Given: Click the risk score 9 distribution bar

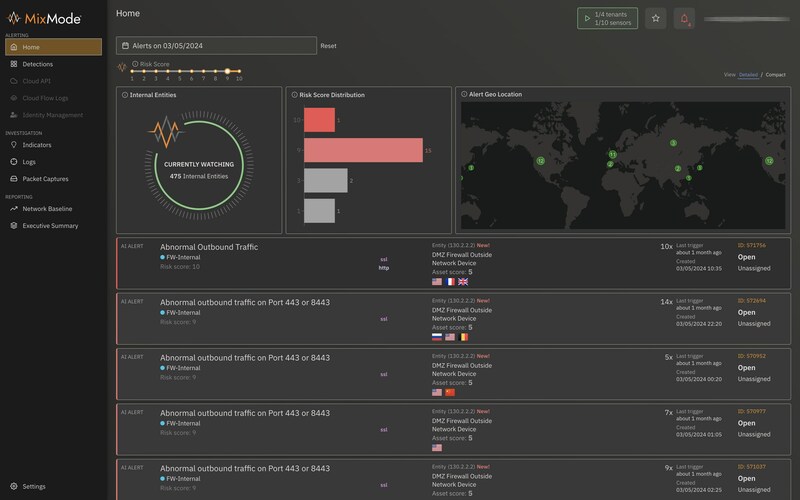Looking at the screenshot, I should tap(363, 151).
